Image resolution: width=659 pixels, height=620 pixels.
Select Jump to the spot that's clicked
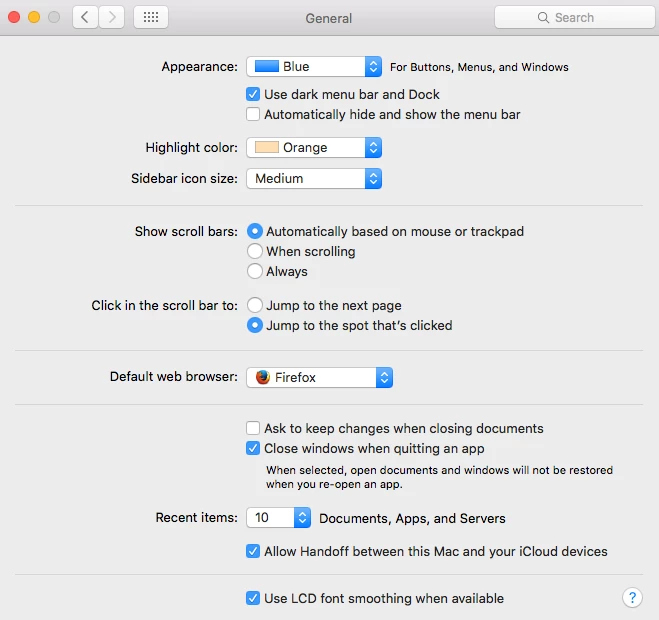tap(255, 325)
